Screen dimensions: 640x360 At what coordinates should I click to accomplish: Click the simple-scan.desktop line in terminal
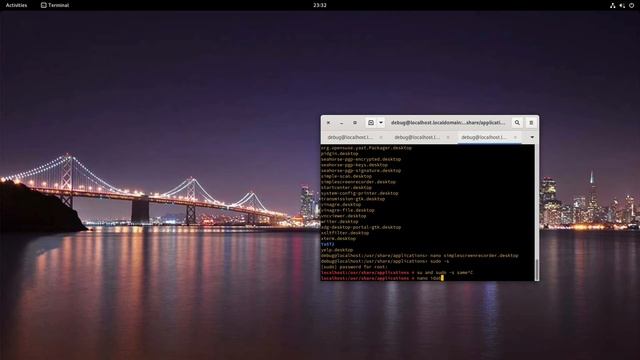(x=346, y=176)
